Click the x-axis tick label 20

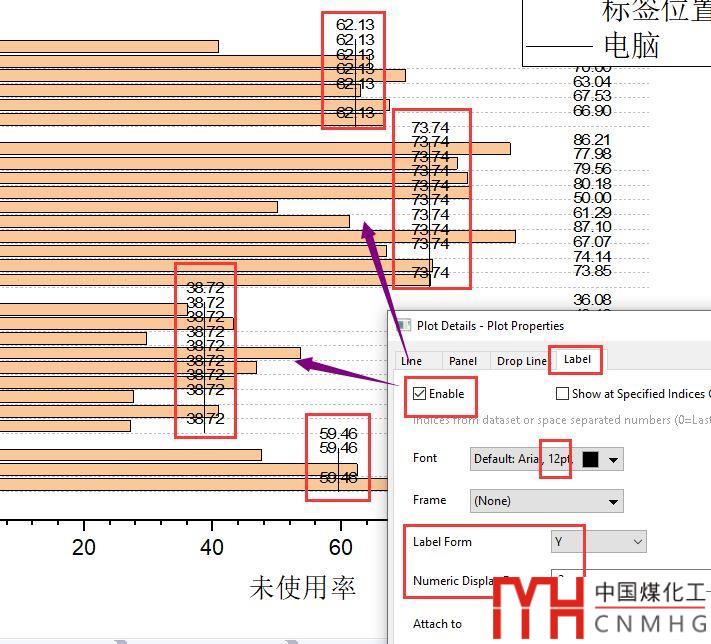(84, 547)
